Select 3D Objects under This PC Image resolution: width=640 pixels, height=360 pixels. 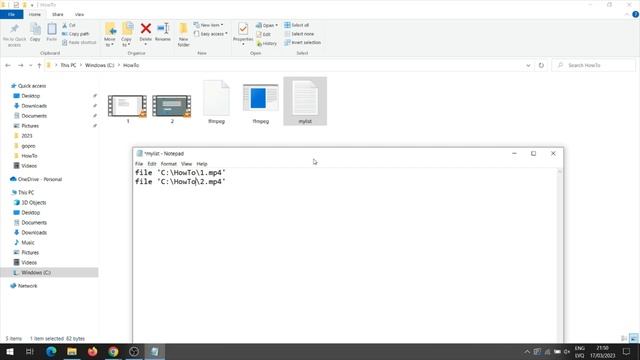(33, 202)
